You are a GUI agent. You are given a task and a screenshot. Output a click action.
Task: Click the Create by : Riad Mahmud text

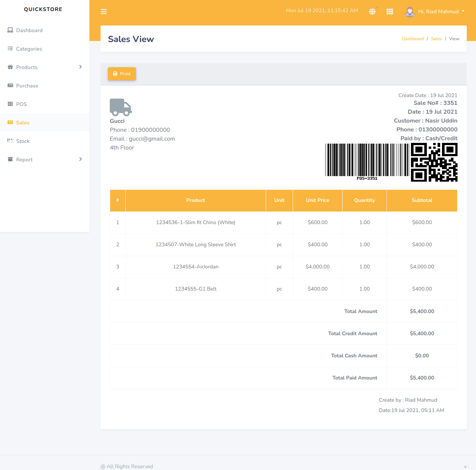click(x=408, y=400)
